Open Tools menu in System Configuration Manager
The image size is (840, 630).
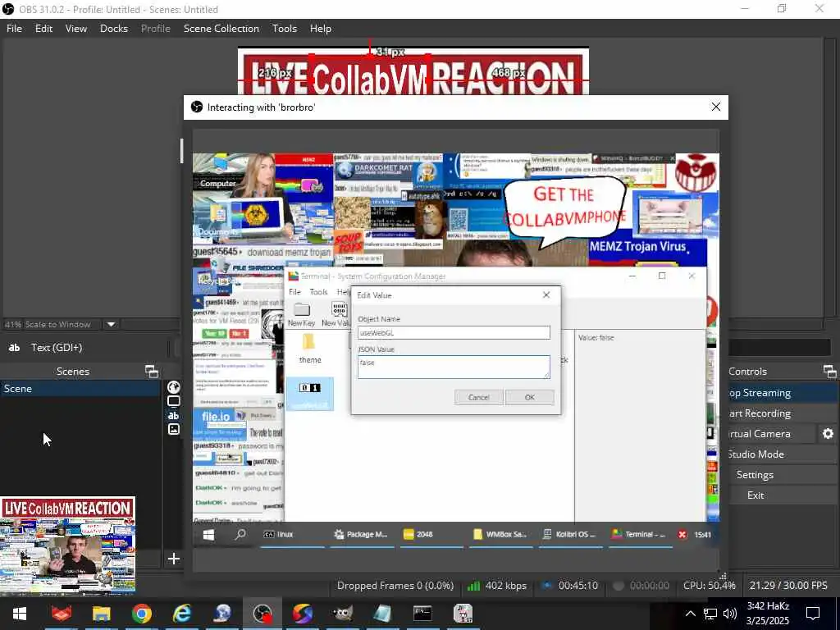point(318,292)
